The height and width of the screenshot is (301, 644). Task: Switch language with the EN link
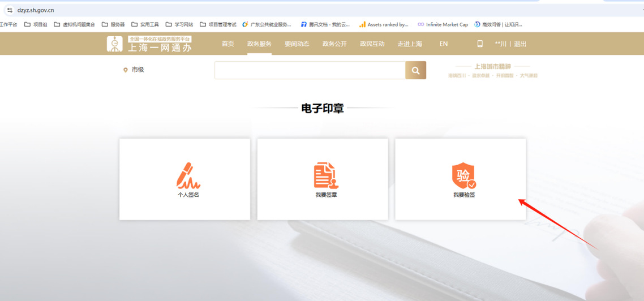click(x=444, y=44)
